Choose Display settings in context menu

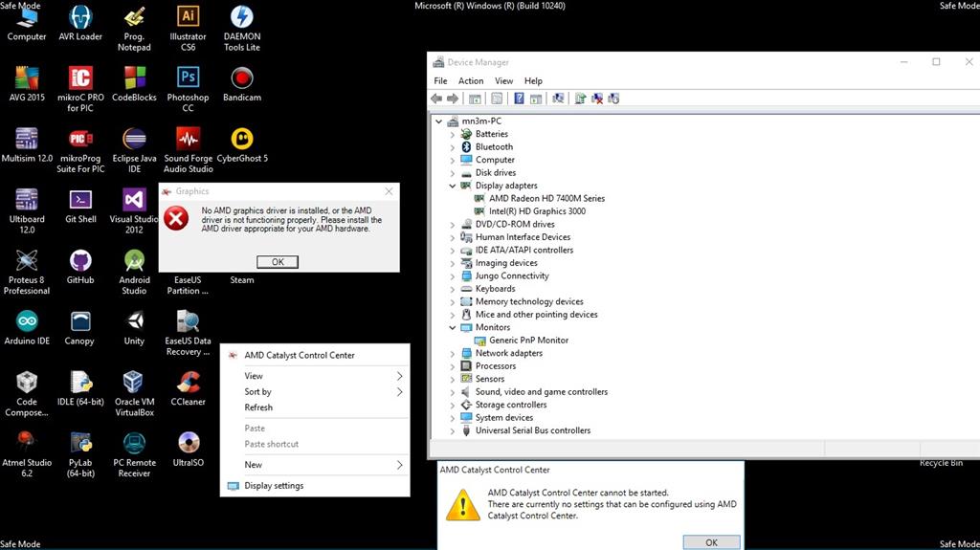click(x=315, y=486)
